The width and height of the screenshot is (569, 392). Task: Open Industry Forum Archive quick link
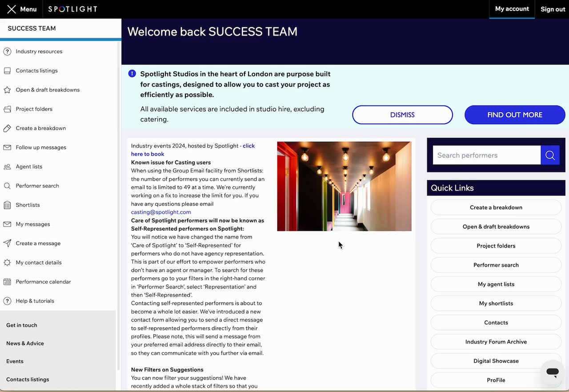pos(496,342)
